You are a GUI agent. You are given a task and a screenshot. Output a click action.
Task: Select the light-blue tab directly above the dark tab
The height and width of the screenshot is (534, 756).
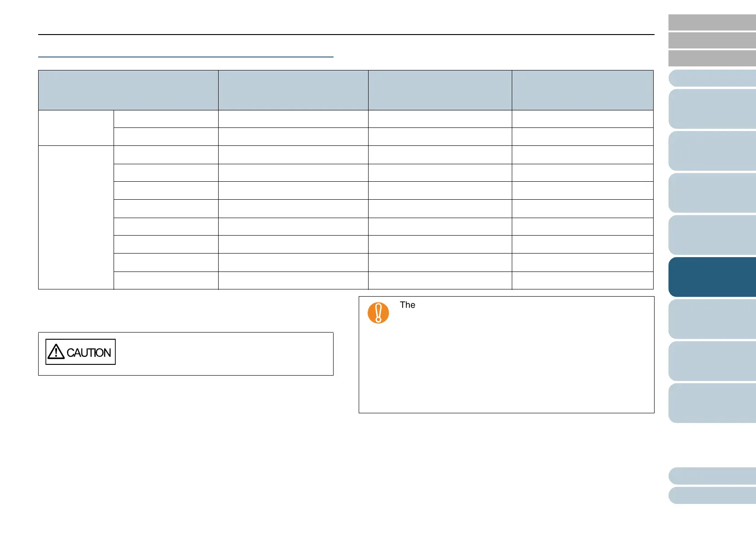(x=712, y=235)
